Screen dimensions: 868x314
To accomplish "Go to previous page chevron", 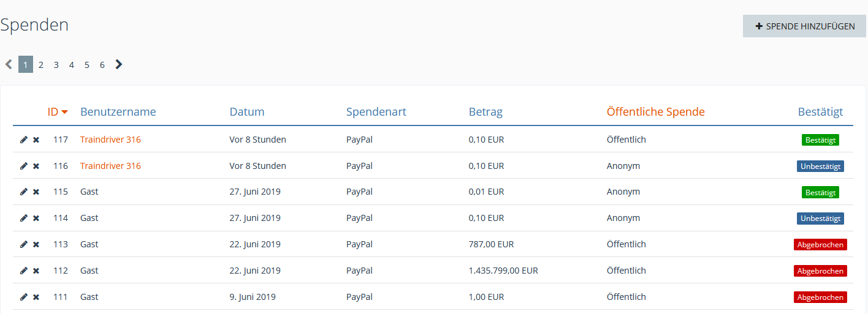I will tap(9, 64).
